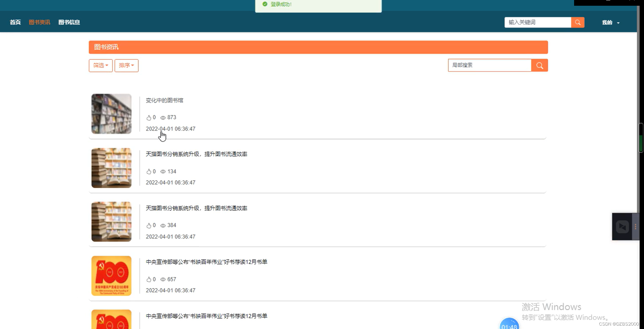
Task: Open the 排序 sort dropdown
Action: [x=127, y=65]
